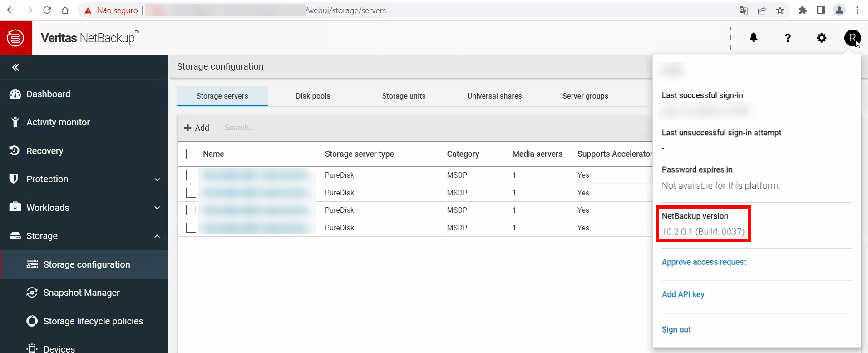Click the Veritas NetBackup logo icon

click(16, 38)
